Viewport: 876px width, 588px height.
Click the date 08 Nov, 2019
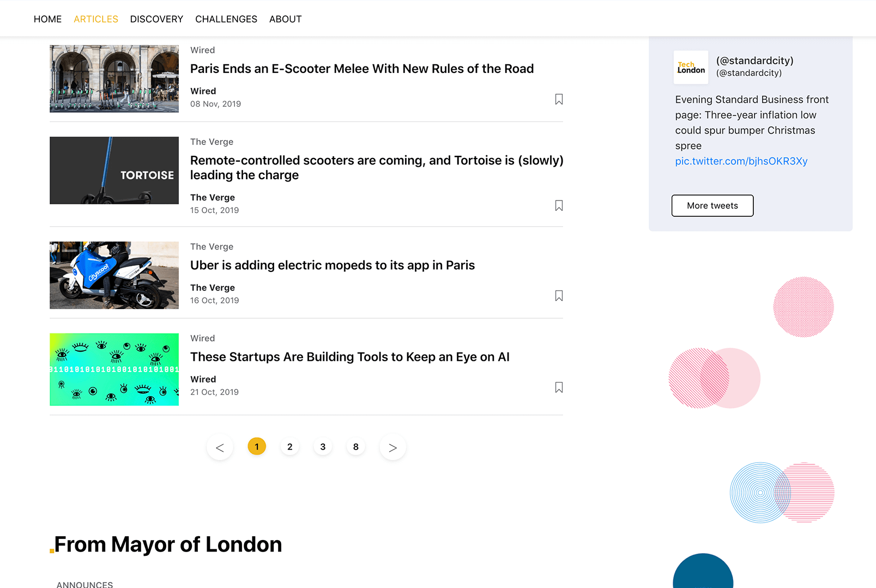(x=215, y=104)
